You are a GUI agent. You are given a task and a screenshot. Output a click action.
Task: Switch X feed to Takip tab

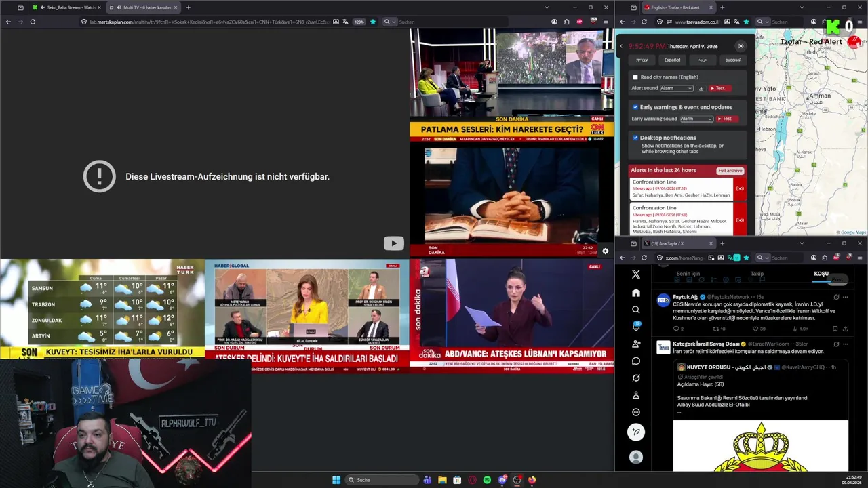coord(757,274)
